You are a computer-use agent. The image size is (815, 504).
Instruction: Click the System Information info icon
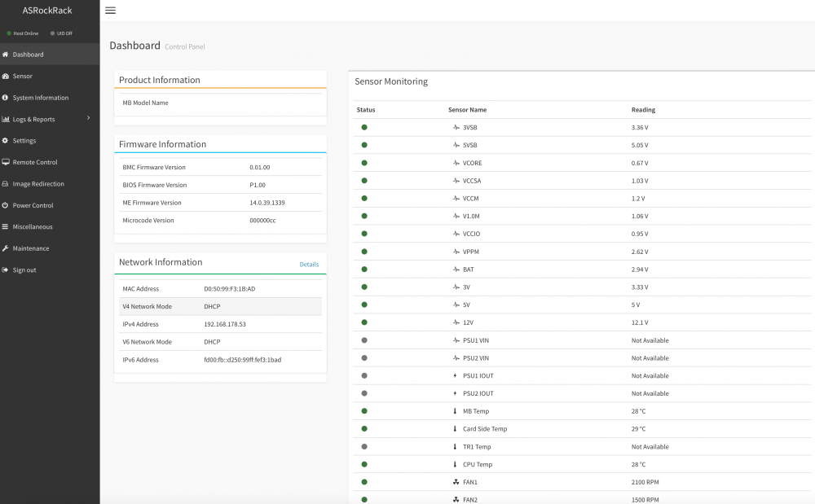pos(5,98)
